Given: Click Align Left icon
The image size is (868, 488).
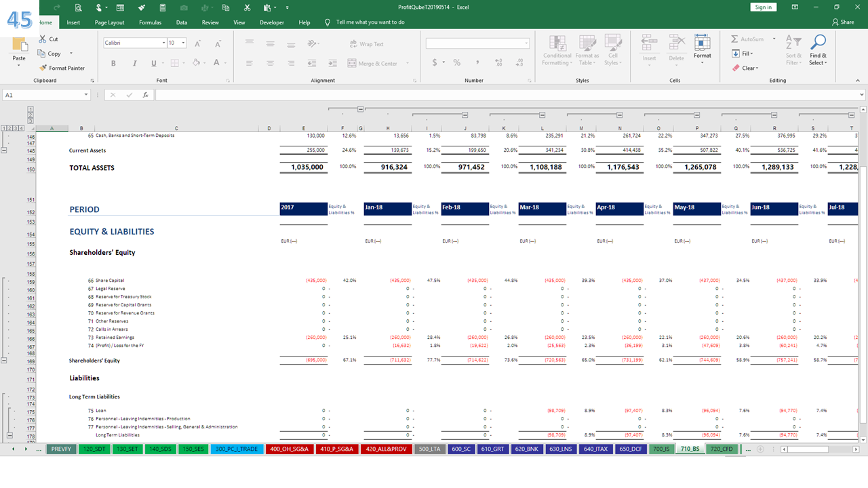Looking at the screenshot, I should [250, 63].
